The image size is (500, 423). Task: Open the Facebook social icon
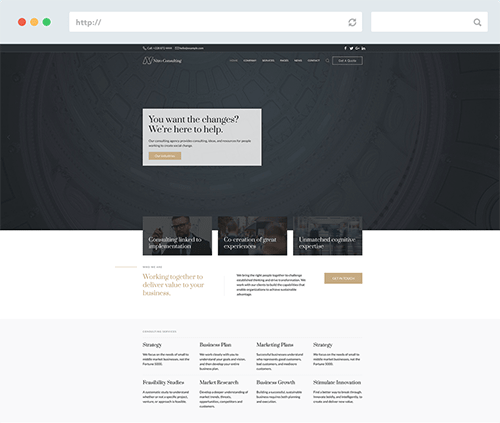click(345, 48)
